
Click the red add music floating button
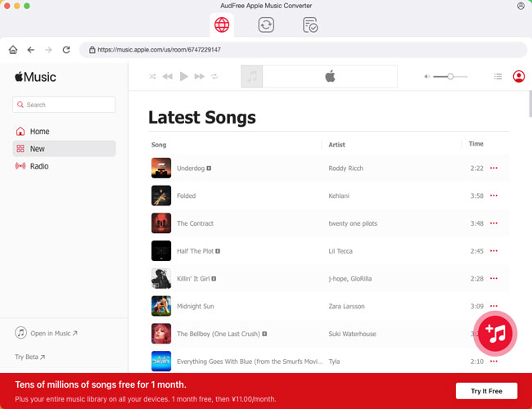pyautogui.click(x=495, y=334)
